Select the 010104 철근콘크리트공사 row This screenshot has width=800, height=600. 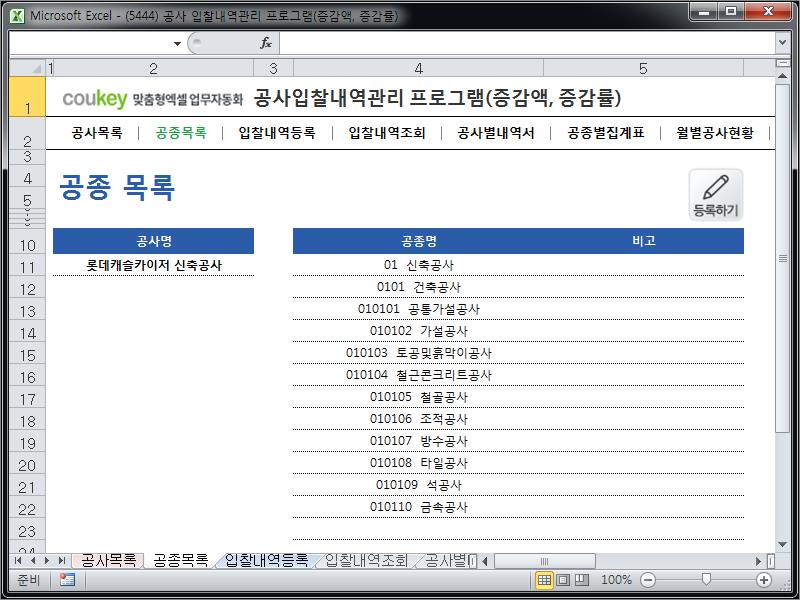(x=518, y=375)
